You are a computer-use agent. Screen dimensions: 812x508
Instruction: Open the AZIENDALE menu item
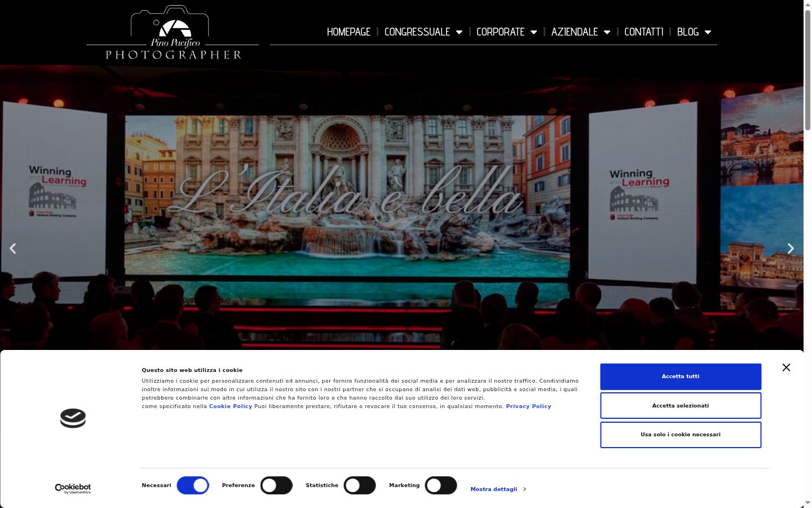(x=575, y=32)
